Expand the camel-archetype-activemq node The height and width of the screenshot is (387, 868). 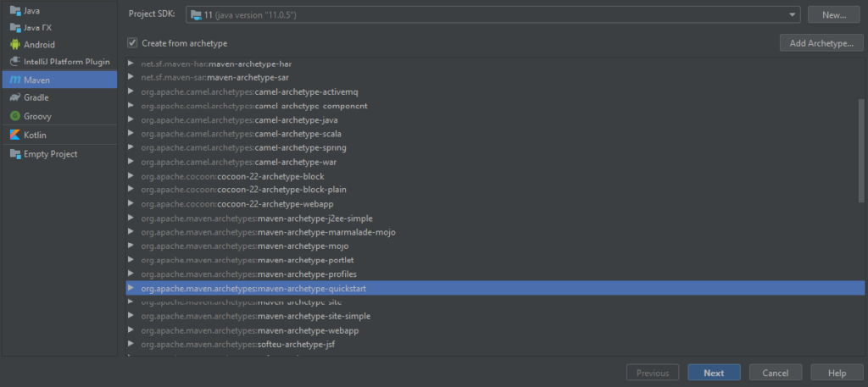click(x=131, y=91)
